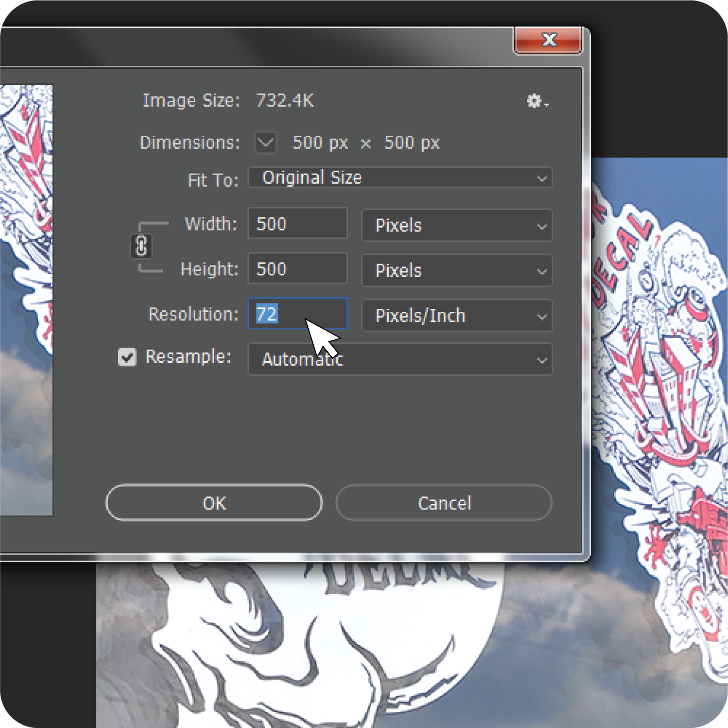This screenshot has height=728, width=728.
Task: Close the Image Size dialog with X button
Action: point(548,40)
